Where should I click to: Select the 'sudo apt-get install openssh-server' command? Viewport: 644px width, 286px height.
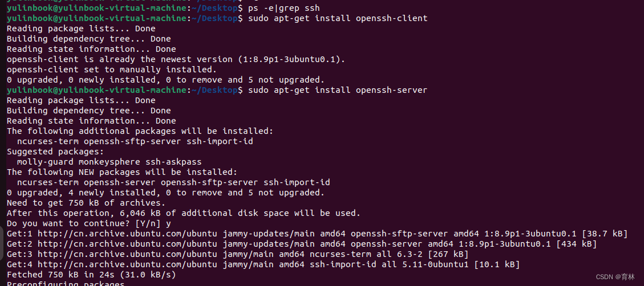338,90
